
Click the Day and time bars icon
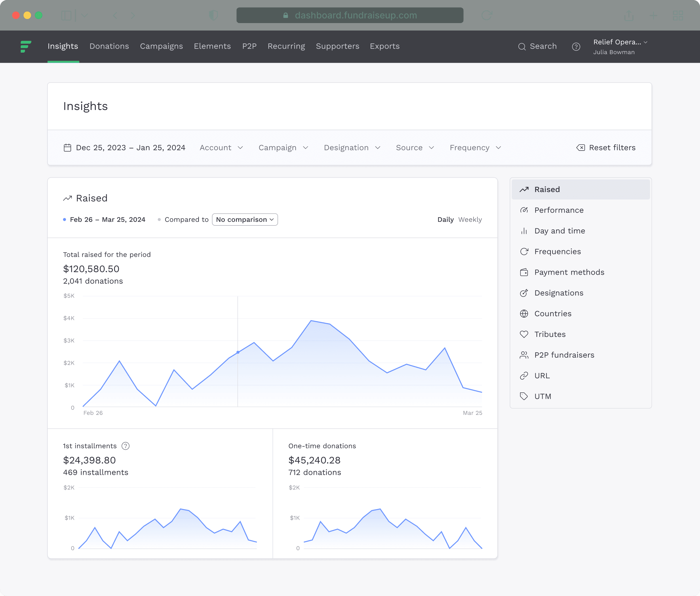[x=524, y=231]
